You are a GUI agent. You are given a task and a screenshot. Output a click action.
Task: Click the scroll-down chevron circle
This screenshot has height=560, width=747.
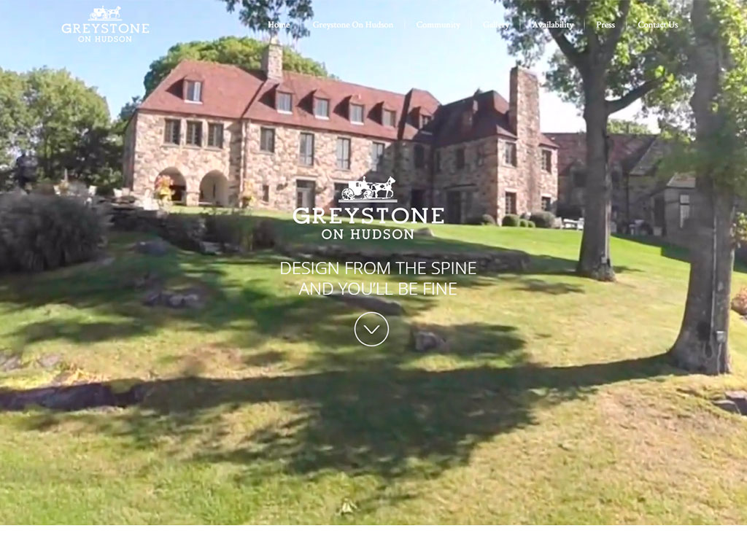coord(371,329)
